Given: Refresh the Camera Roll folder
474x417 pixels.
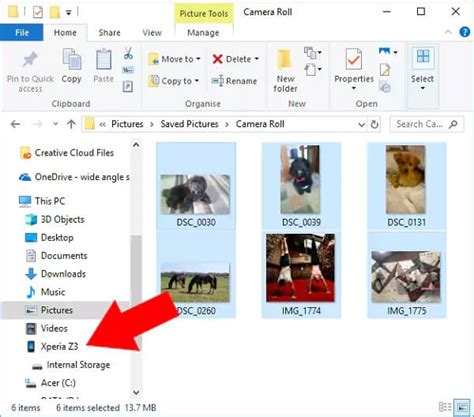Looking at the screenshot, I should pos(375,124).
